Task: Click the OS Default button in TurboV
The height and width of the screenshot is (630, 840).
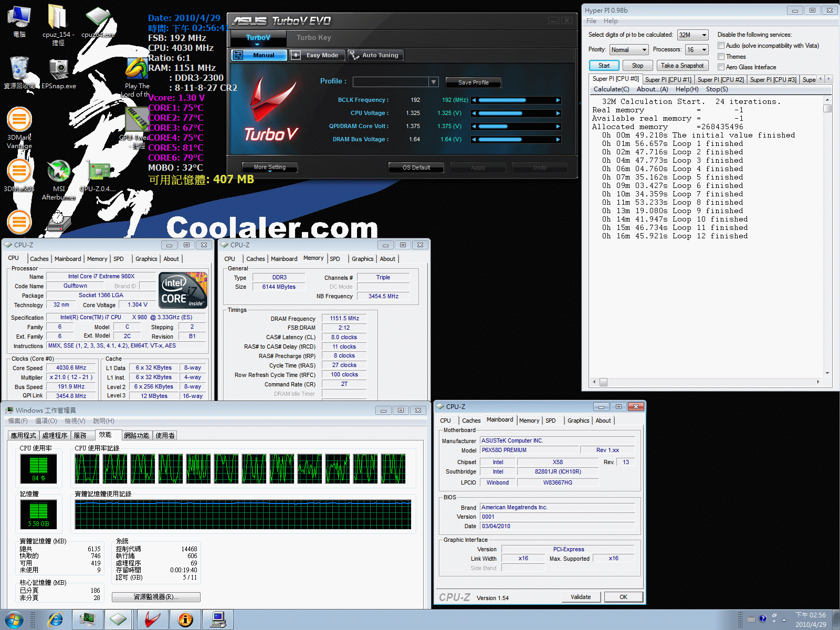Action: 416,167
